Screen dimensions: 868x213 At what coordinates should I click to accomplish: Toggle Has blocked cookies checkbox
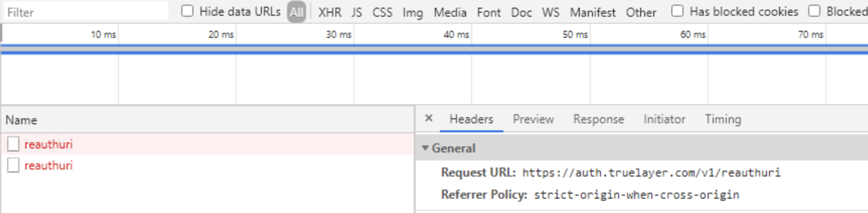[x=677, y=11]
